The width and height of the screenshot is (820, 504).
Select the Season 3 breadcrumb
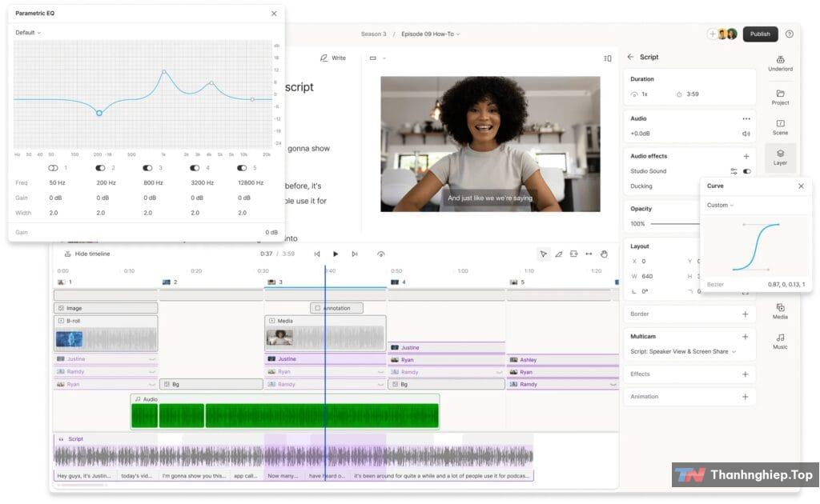coord(373,34)
